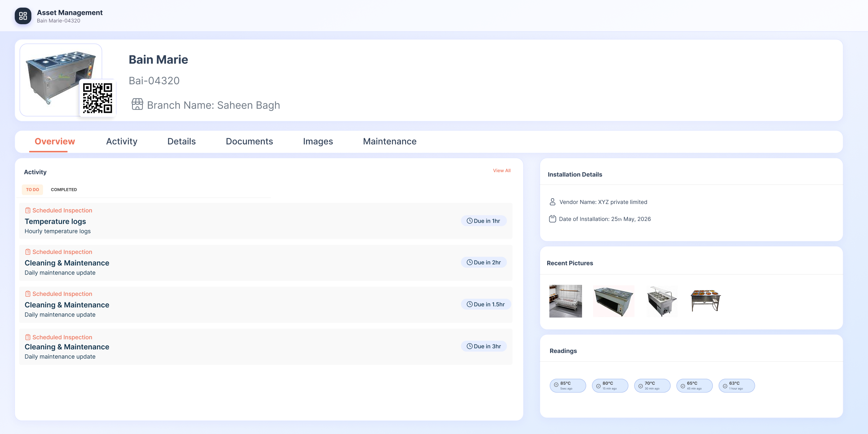
Task: Click the clock icon in Due in 1hr badge
Action: pyautogui.click(x=469, y=221)
